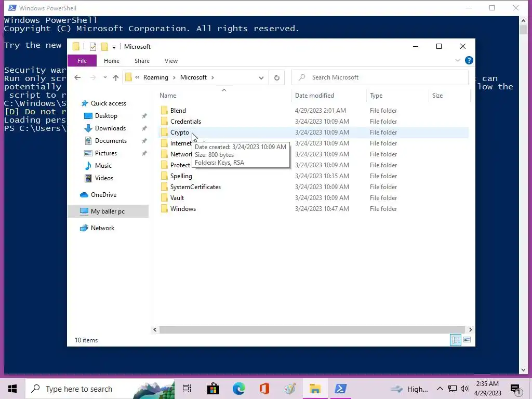
Task: Open the network tray icon
Action: 453,389
